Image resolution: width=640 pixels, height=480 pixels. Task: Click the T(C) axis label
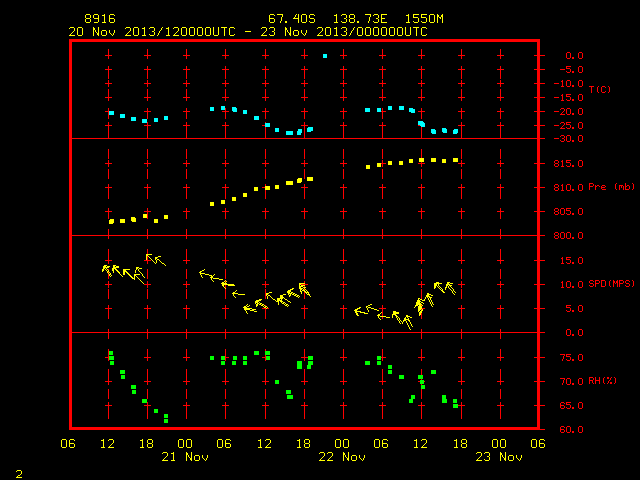tap(600, 89)
